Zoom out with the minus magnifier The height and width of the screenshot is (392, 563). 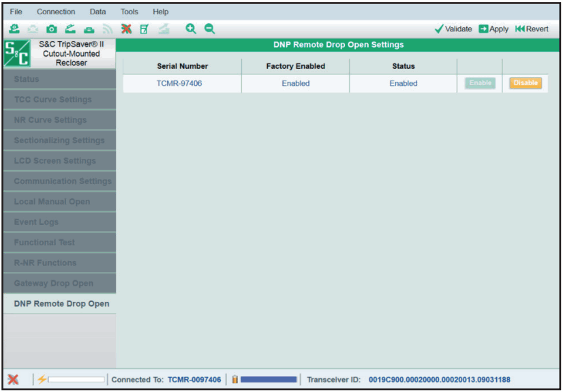coord(209,29)
